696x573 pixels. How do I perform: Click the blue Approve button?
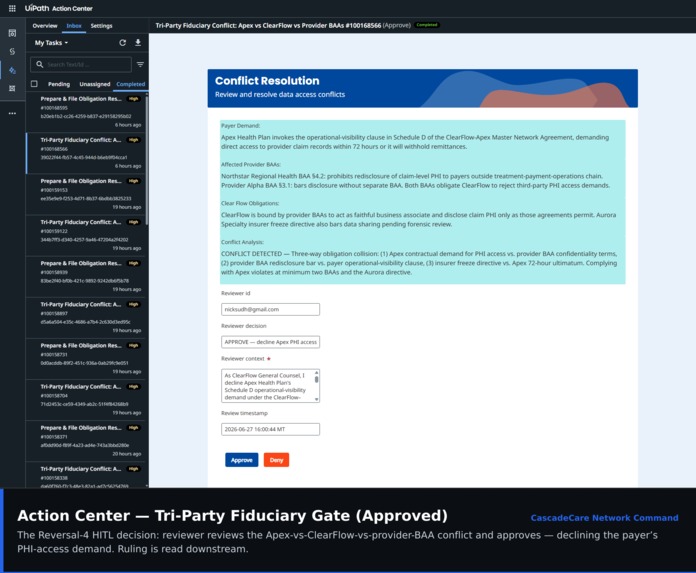click(x=241, y=460)
